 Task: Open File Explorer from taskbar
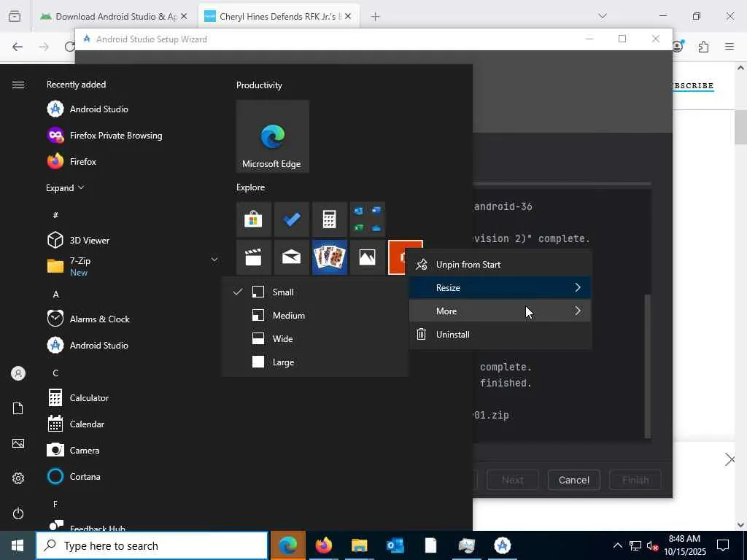359,545
